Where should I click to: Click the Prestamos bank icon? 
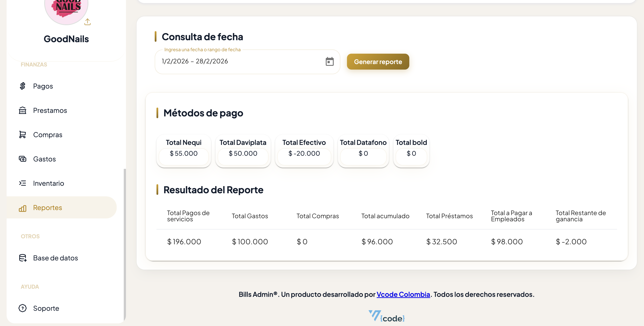pos(23,110)
